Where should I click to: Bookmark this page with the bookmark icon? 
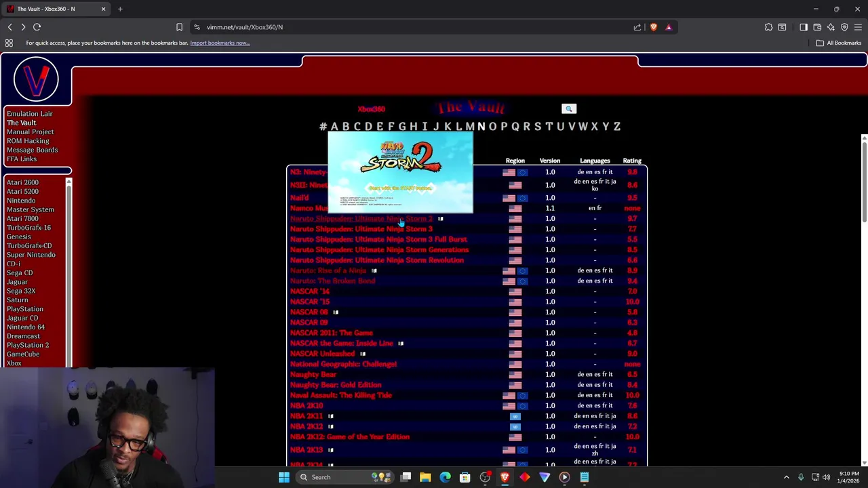179,27
